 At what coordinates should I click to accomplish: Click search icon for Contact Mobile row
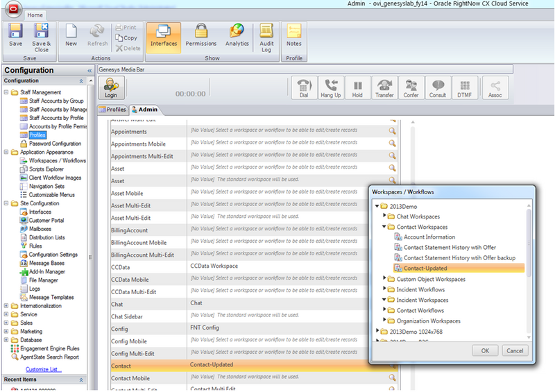coord(392,377)
